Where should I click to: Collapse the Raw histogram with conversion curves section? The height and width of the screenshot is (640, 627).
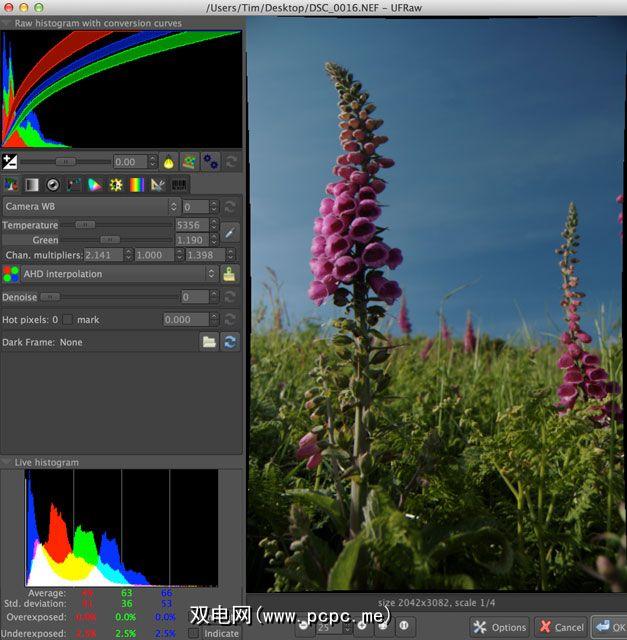7,22
